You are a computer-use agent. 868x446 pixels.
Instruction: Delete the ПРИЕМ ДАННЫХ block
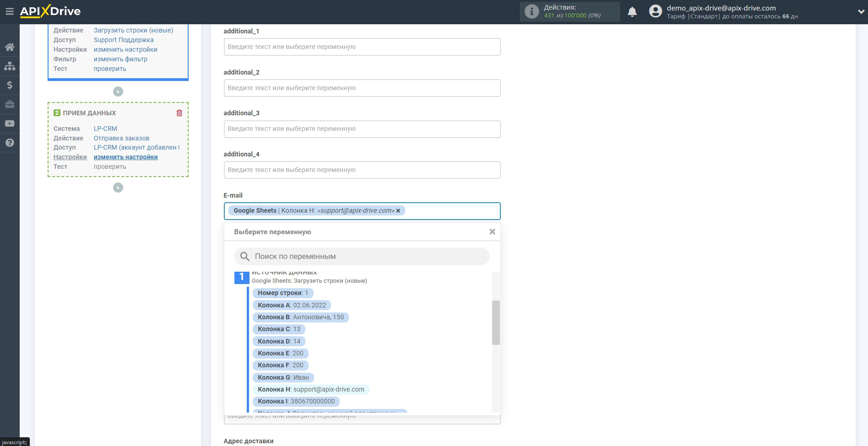click(179, 113)
